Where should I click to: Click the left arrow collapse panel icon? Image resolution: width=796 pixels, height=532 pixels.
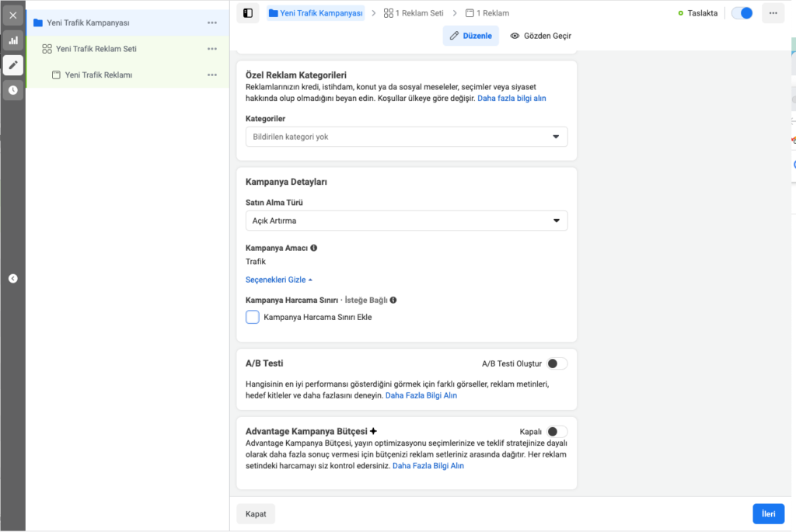coord(12,279)
